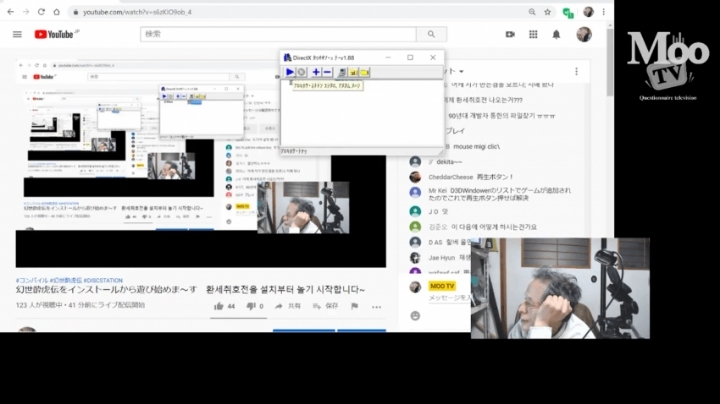Click the yellow lock folder icon in the DirectX toolbar

353,72
